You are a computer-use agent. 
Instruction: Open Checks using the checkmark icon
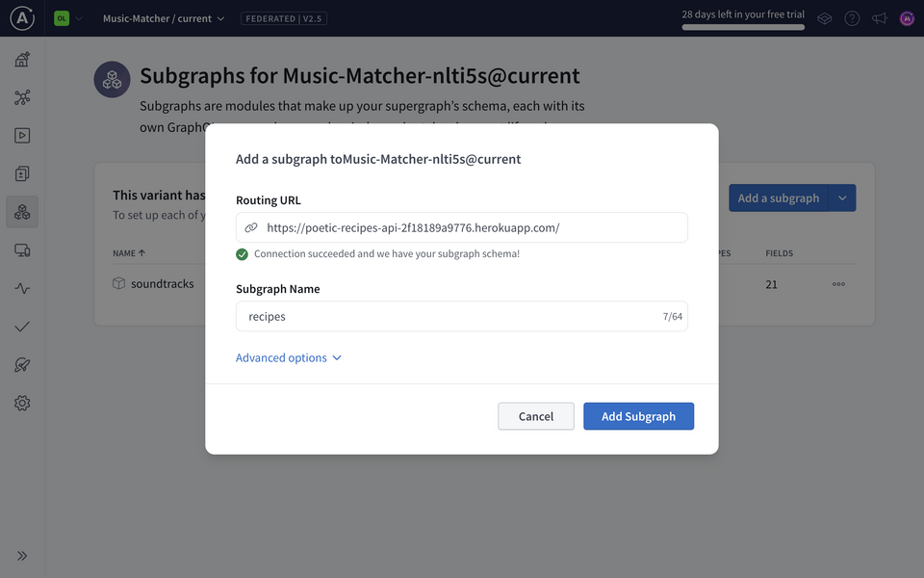pos(22,326)
